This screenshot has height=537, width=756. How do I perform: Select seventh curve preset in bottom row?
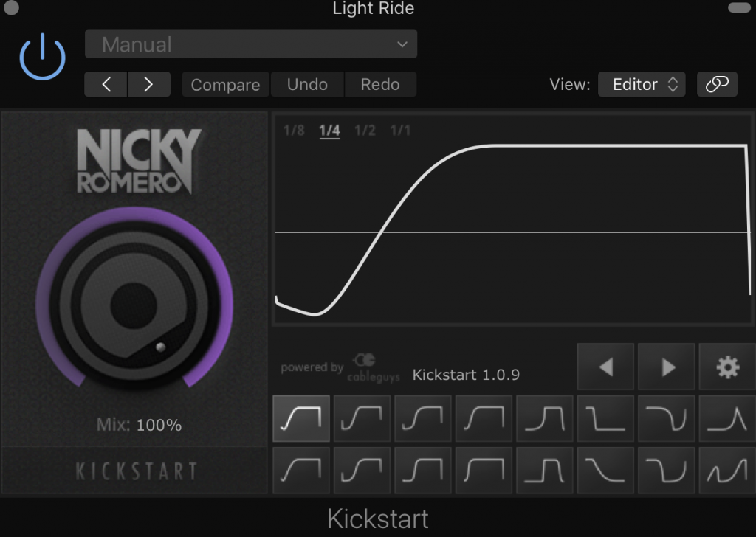click(x=667, y=470)
